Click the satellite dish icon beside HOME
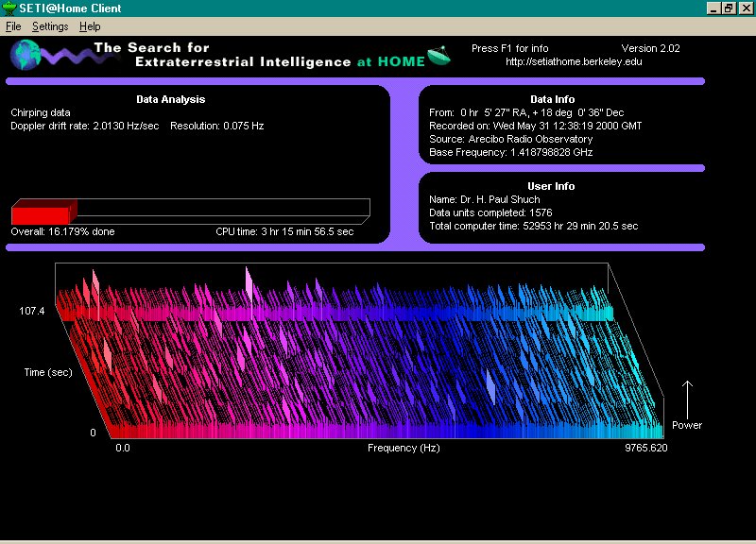Viewport: 756px width, 544px height. pos(438,56)
